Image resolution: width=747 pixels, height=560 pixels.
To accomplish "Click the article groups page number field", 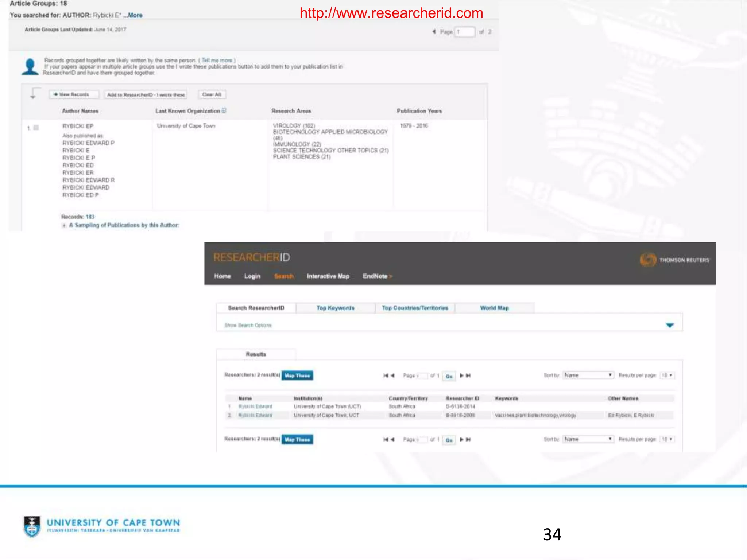I will [x=465, y=32].
